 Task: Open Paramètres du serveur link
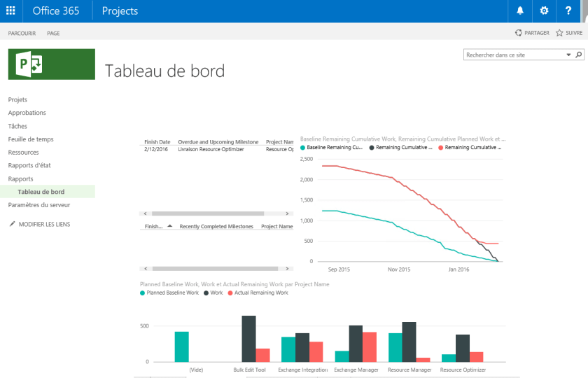[38, 205]
